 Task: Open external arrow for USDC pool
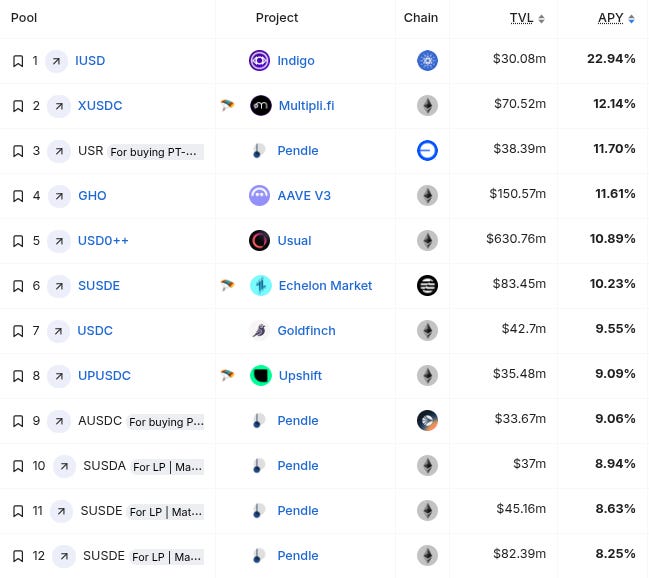(58, 331)
